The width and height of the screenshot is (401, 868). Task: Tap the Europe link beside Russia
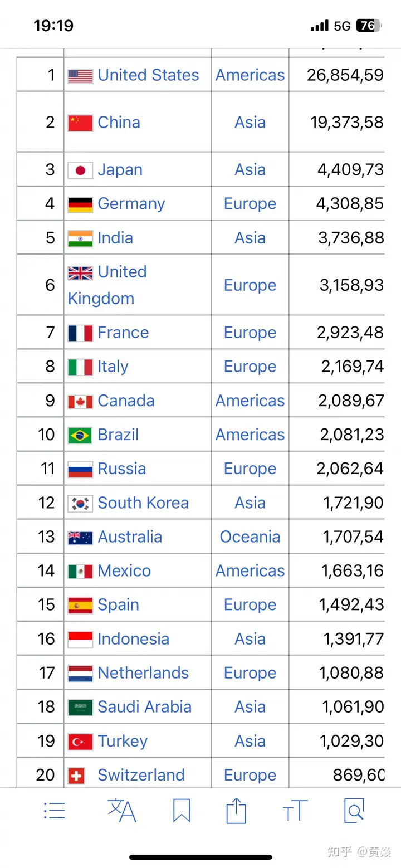(250, 469)
